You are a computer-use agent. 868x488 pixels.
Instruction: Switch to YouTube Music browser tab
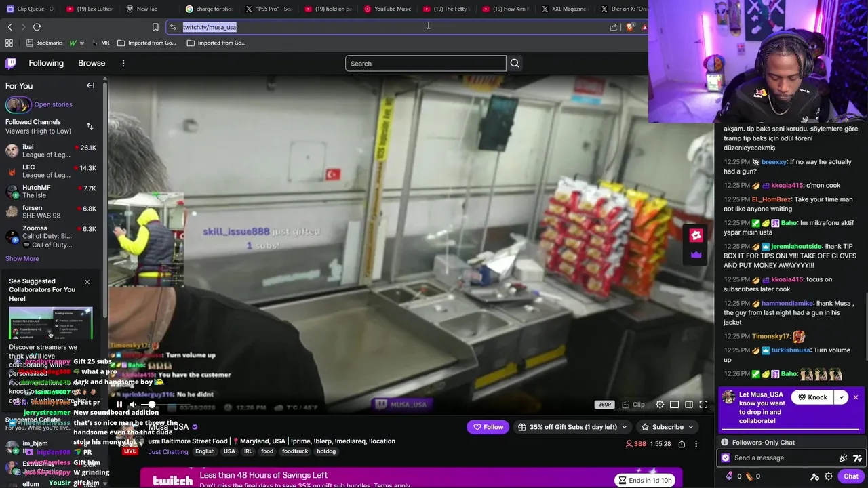[x=388, y=9]
